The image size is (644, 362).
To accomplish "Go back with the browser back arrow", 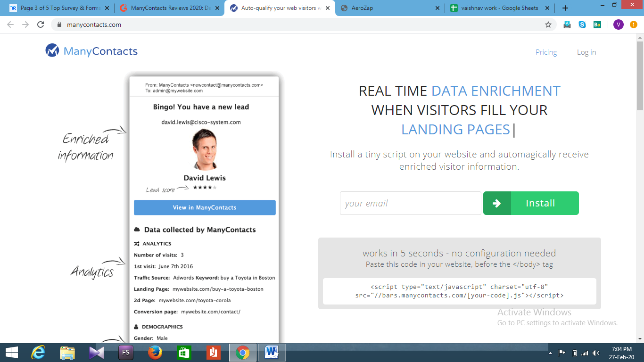I will point(10,25).
